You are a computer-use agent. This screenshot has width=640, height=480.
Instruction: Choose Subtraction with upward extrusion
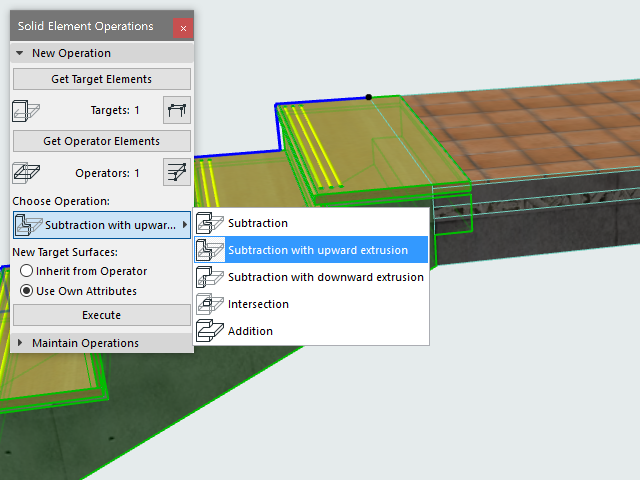pyautogui.click(x=311, y=250)
